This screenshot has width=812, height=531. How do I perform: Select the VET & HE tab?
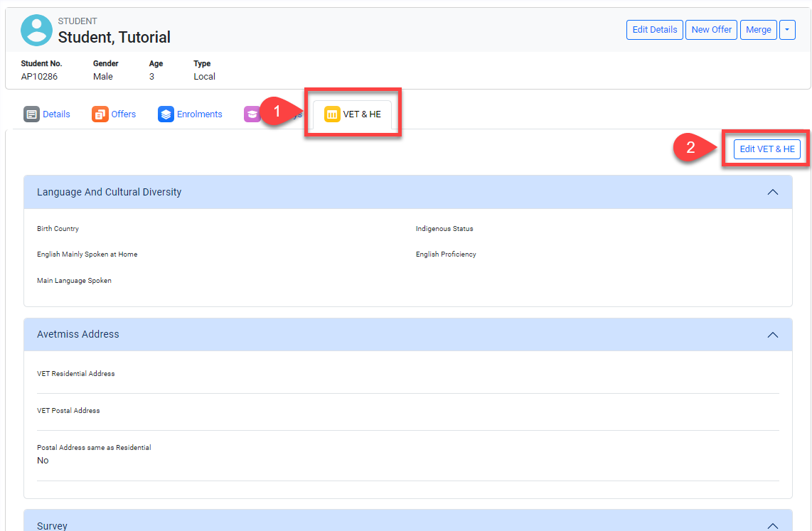point(361,114)
